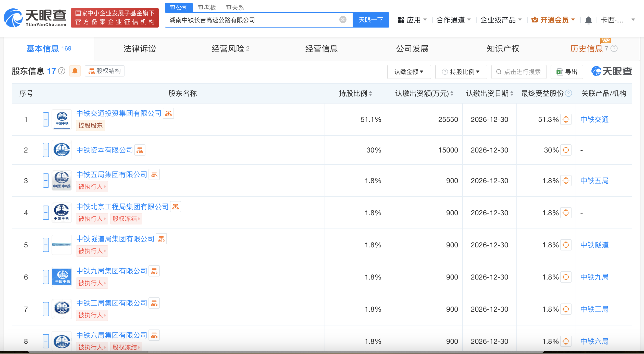644x354 pixels.
Task: Expand row 1 中铁交通投资集团 plus button
Action: point(46,119)
